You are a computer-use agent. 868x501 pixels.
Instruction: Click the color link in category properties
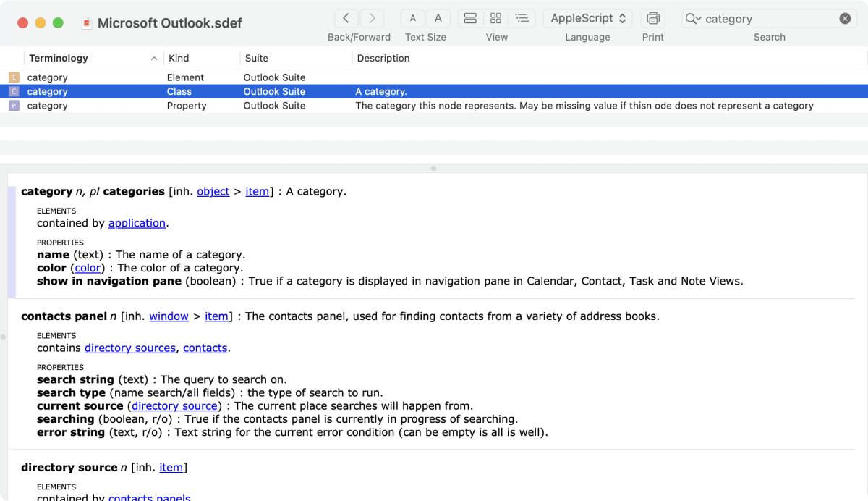coord(88,268)
